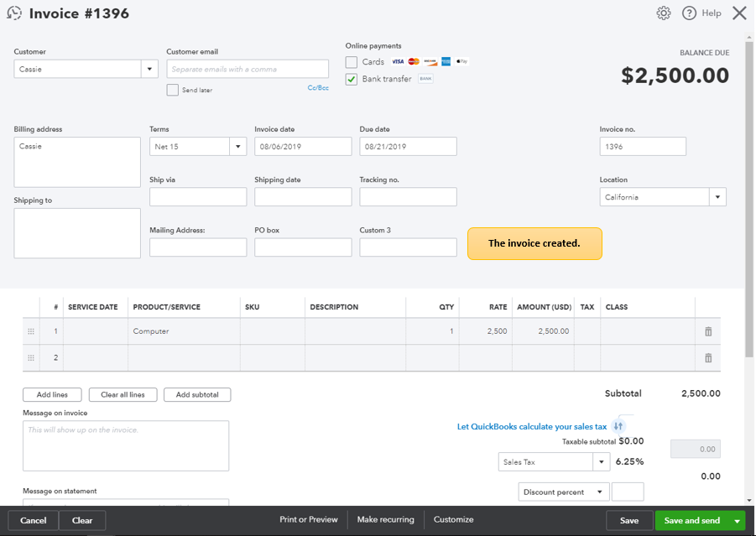The height and width of the screenshot is (536, 756).
Task: Tick the Send later checkbox
Action: 173,90
